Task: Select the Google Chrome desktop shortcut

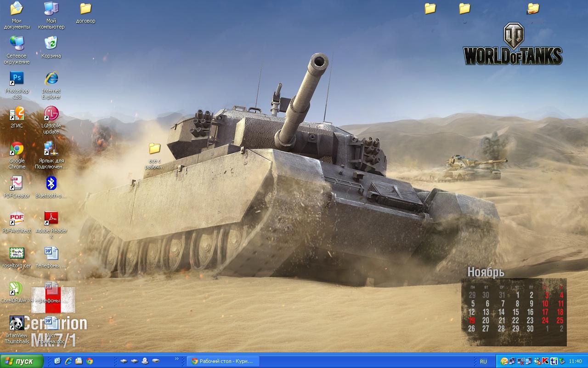Action: click(x=17, y=149)
